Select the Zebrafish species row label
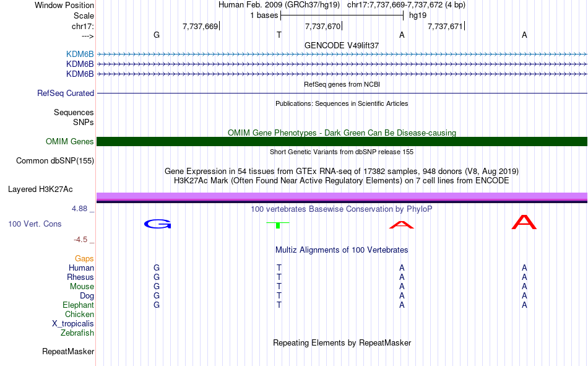 [77, 333]
